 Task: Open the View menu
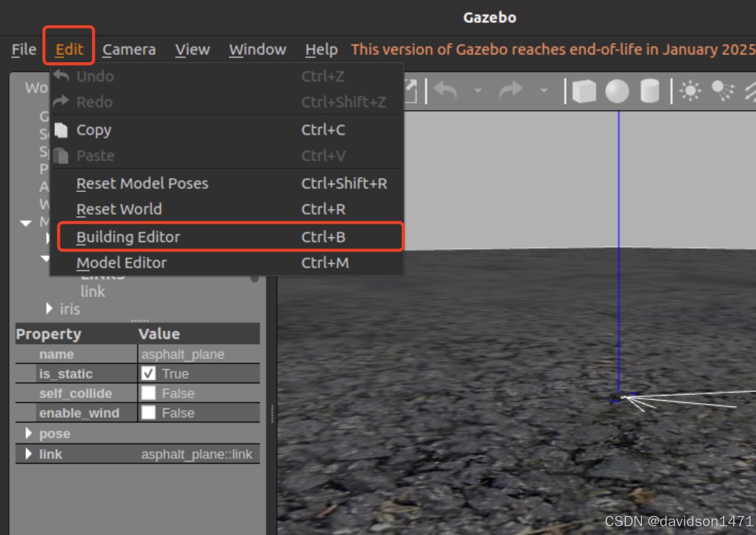point(192,49)
